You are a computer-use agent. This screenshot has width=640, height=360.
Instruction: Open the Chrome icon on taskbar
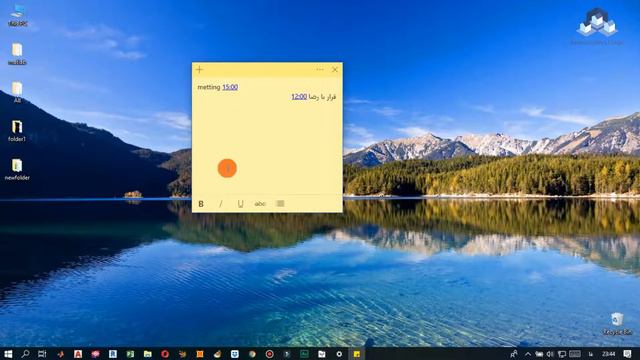[252, 354]
